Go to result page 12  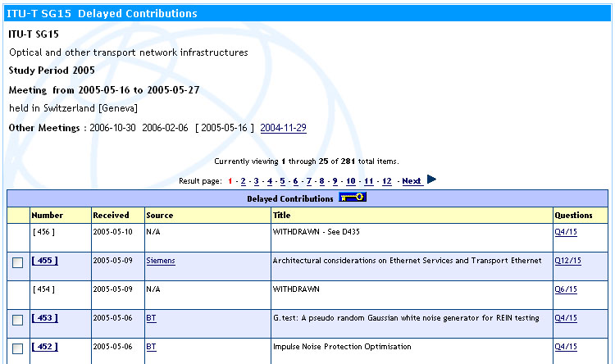pos(387,181)
